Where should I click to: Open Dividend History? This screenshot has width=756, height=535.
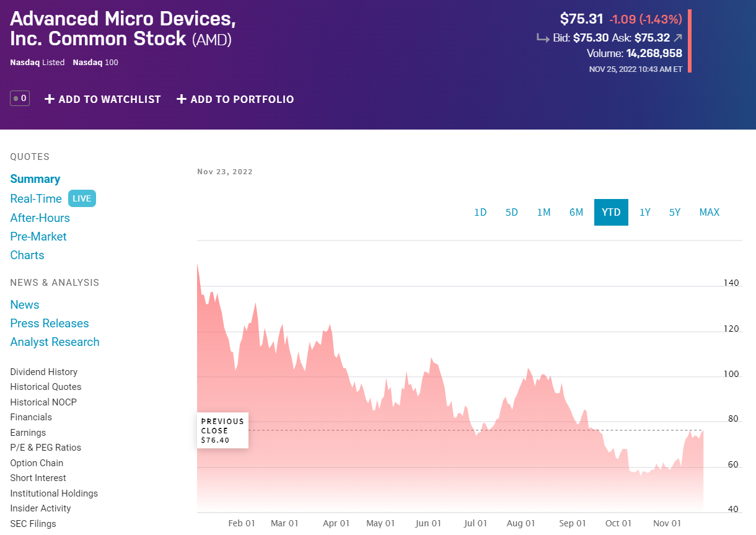click(x=44, y=372)
